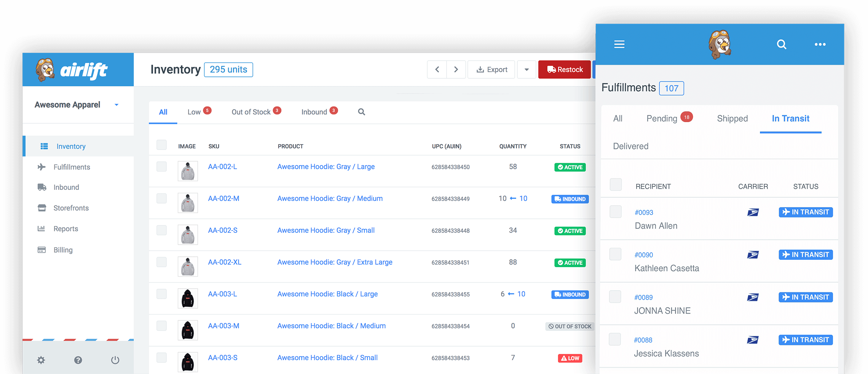Go to previous page with left chevron
The image size is (868, 374).
point(437,70)
